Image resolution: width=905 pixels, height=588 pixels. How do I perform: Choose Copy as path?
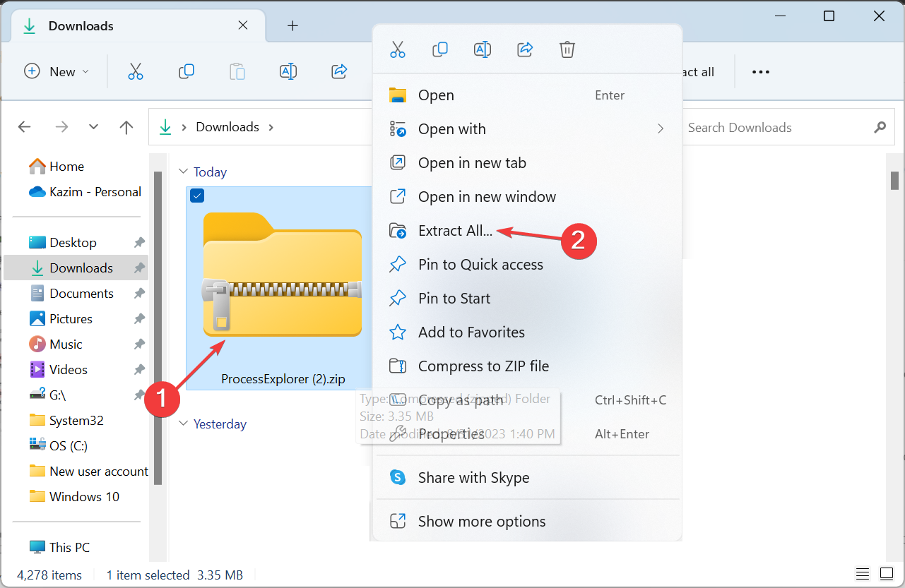527,400
